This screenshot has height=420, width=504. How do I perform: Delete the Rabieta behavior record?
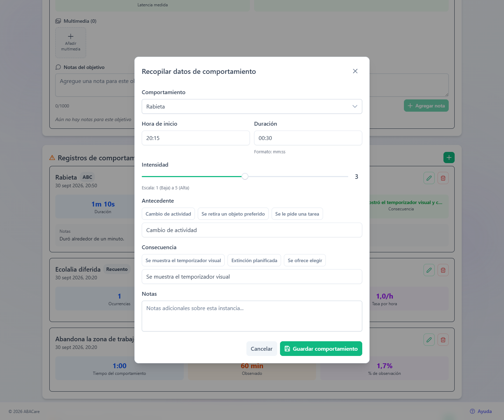pos(443,178)
